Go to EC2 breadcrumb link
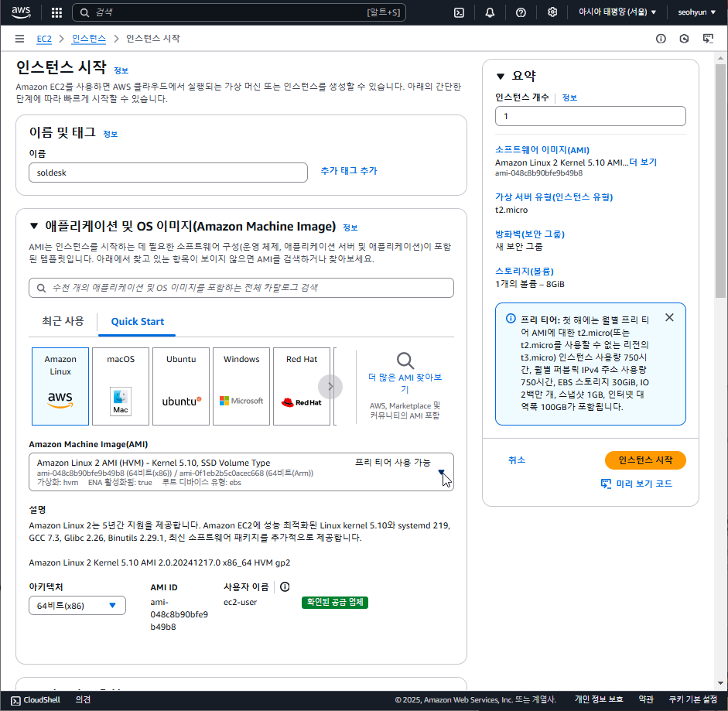 point(44,39)
